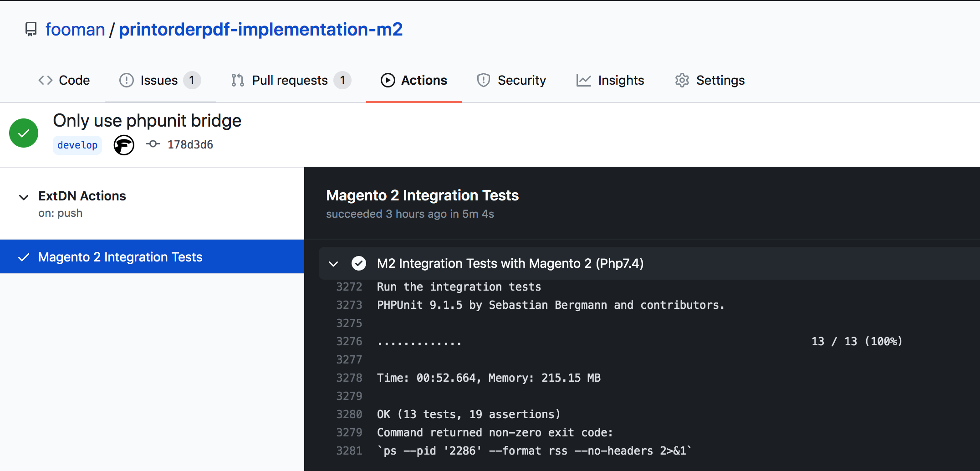This screenshot has width=980, height=471.
Task: Click the Actions play-circle icon
Action: pyautogui.click(x=388, y=80)
